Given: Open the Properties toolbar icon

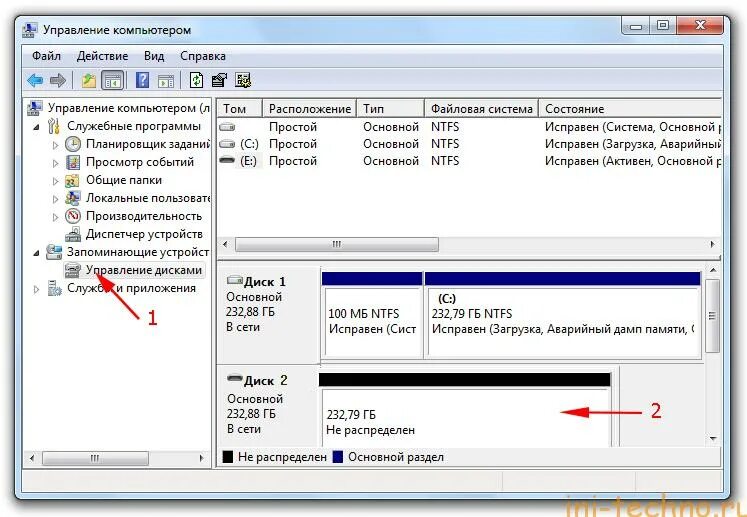Looking at the screenshot, I should [x=219, y=80].
